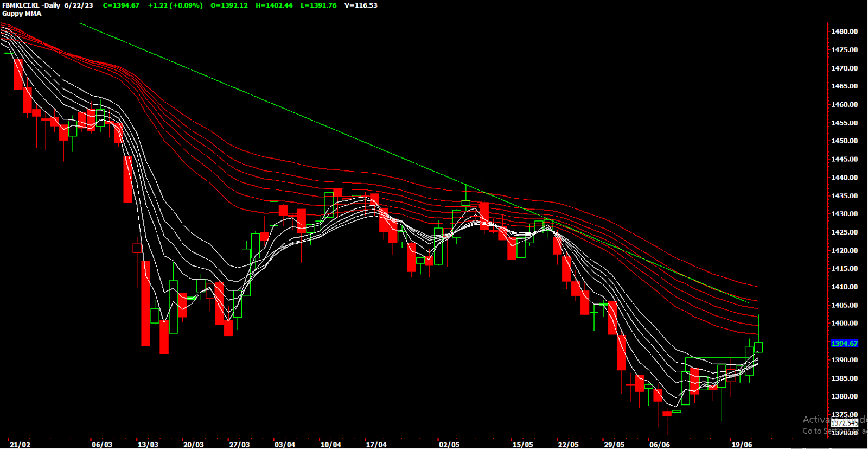Click the 1440.00 price axis label
868x449 pixels.
[845, 178]
